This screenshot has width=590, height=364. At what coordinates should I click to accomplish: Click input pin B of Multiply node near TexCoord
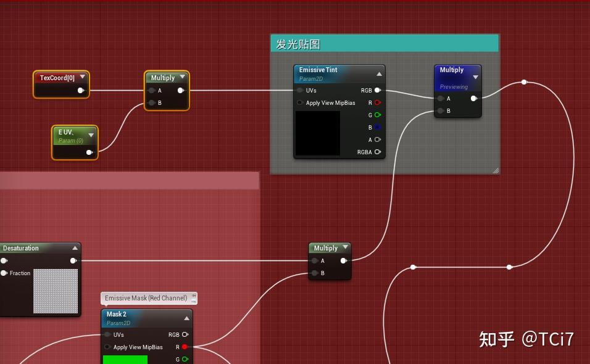(x=152, y=102)
